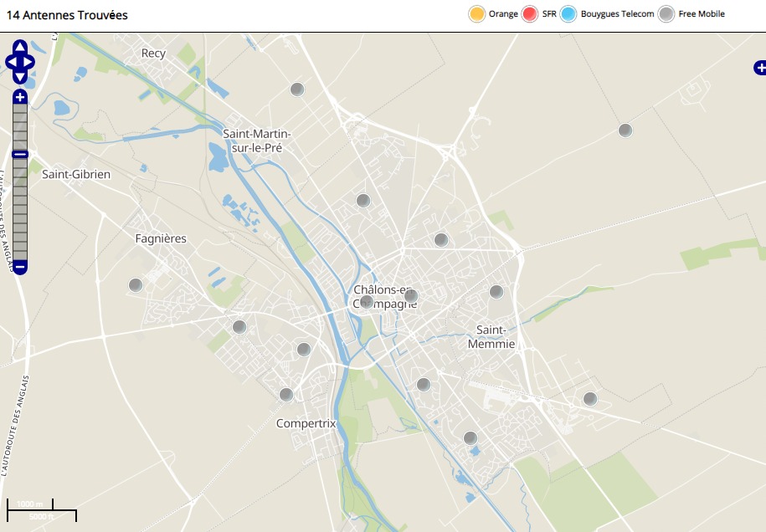Zoom out with the minus button
This screenshot has width=766, height=532.
pyautogui.click(x=20, y=267)
